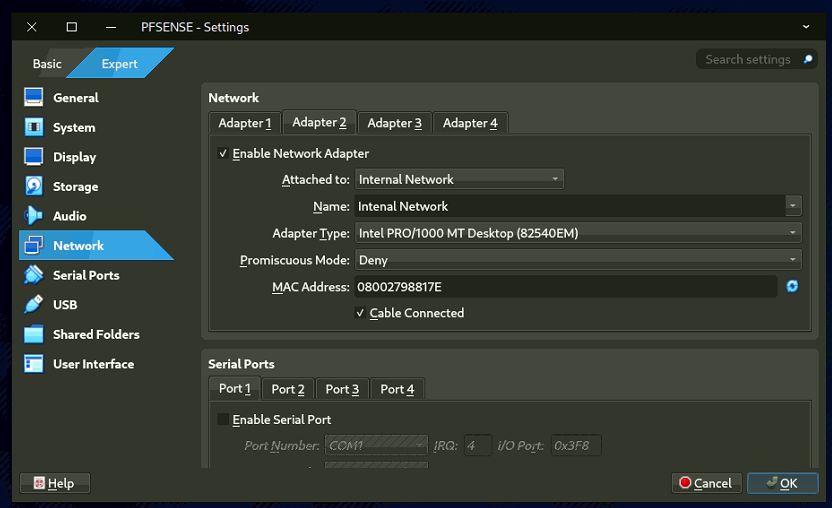The image size is (832, 508).
Task: Open the Promiscuous Mode dropdown
Action: (x=578, y=260)
